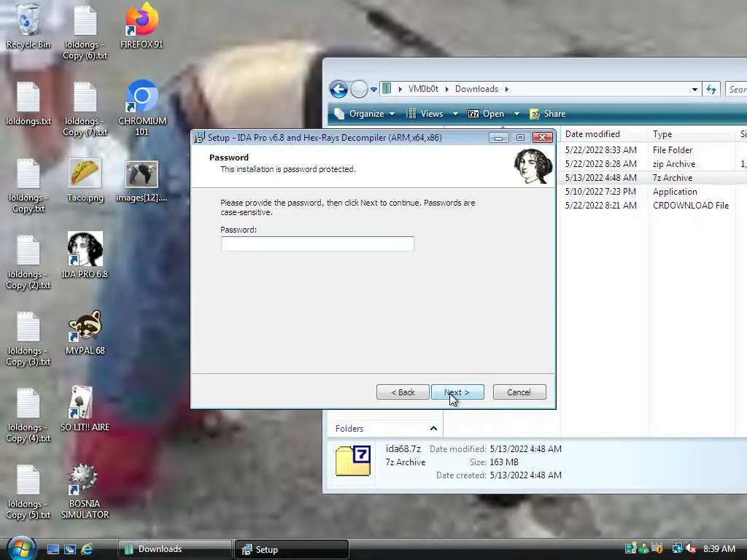This screenshot has width=747, height=560.
Task: Open the recent pages dropdown in Explorer
Action: (374, 89)
